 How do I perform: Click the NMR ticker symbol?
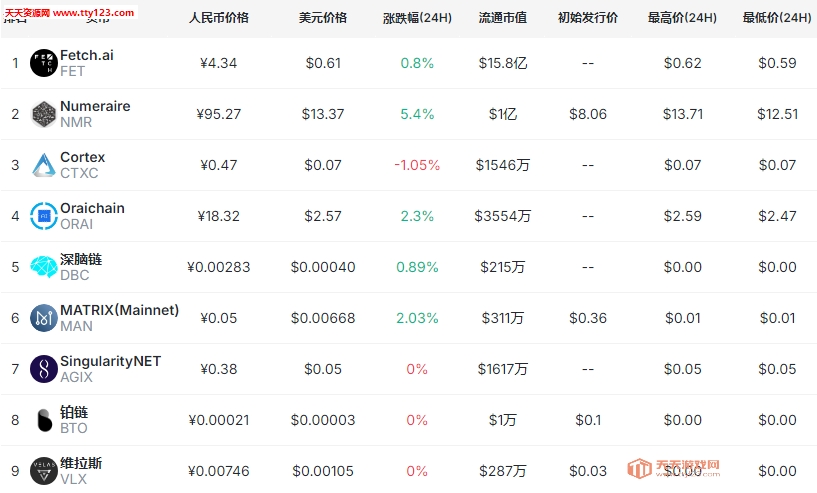[x=76, y=122]
